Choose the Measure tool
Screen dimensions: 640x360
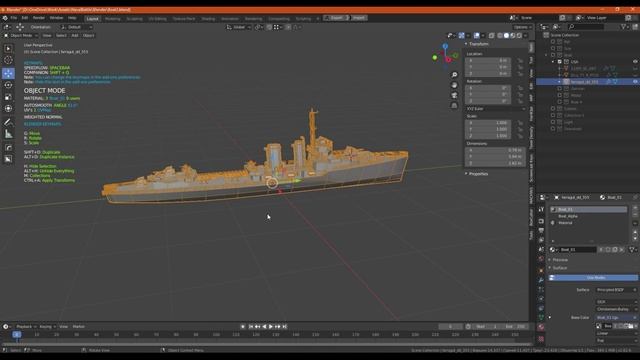click(8, 134)
